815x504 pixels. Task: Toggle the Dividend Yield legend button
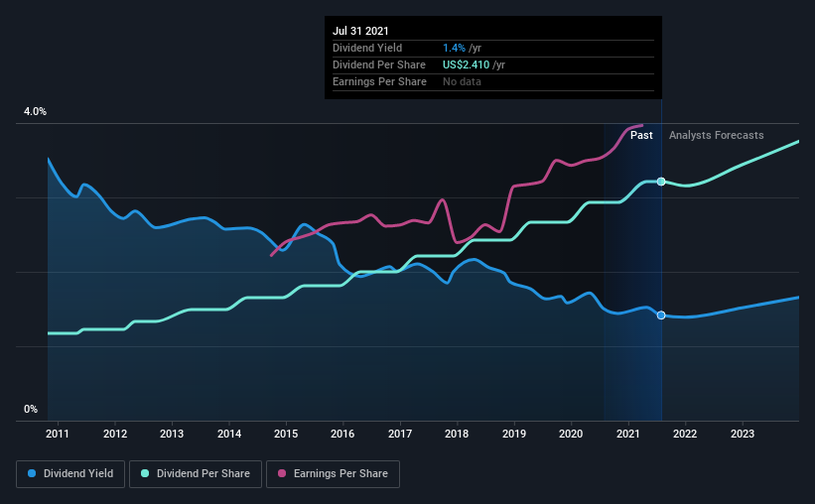(x=70, y=474)
